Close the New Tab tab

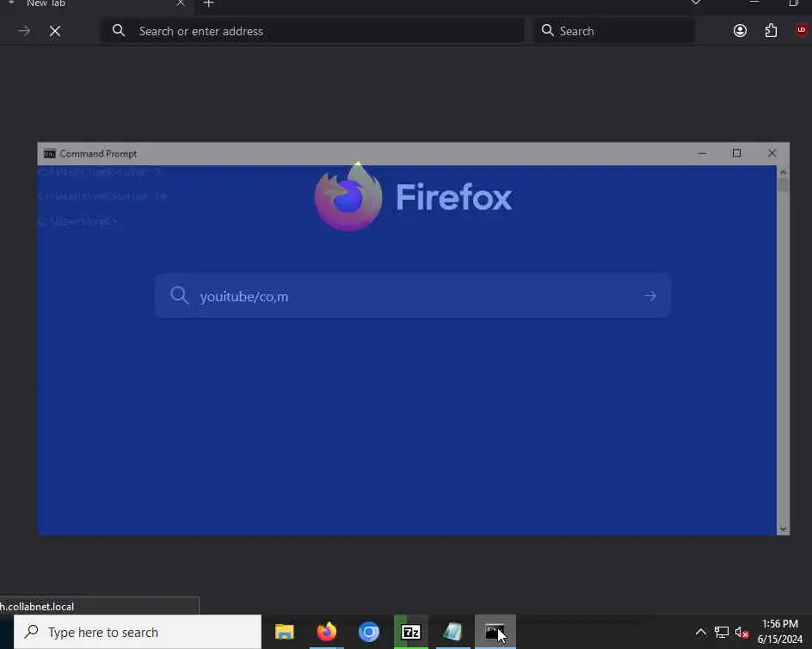(181, 3)
